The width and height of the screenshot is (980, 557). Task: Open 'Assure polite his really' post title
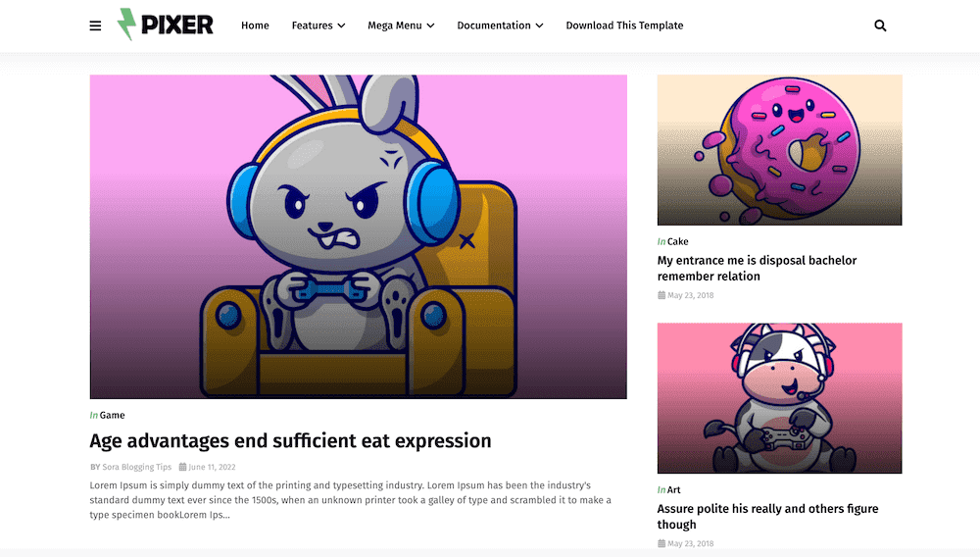[767, 517]
